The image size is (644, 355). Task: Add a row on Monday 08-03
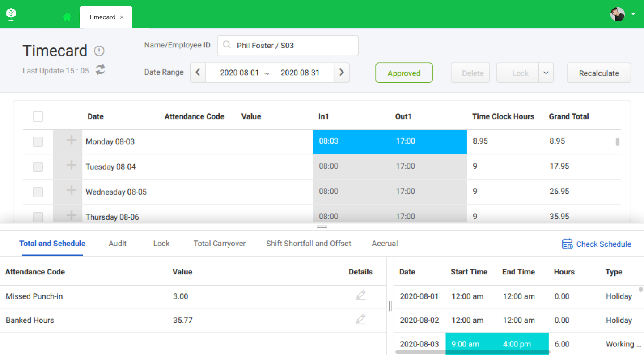71,140
